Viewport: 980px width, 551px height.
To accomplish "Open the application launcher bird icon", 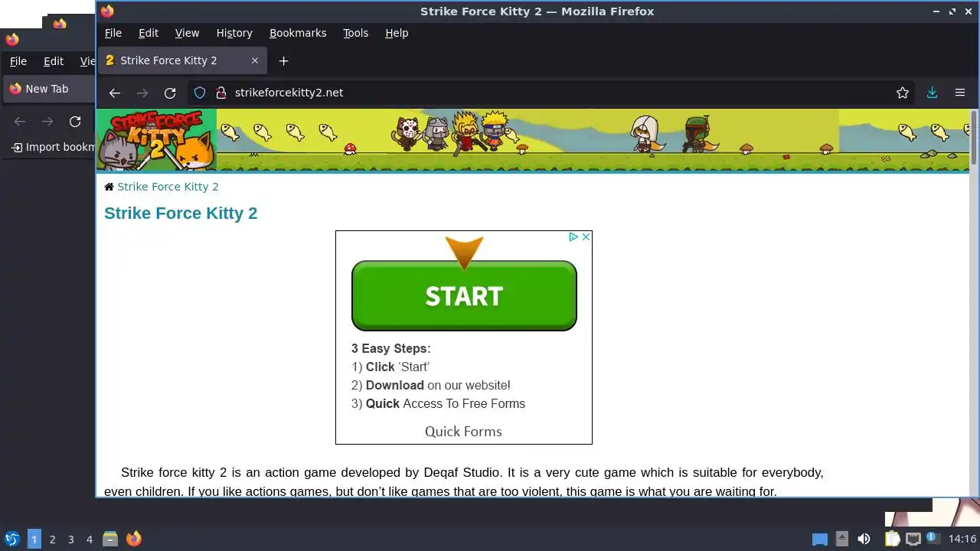I will pyautogui.click(x=12, y=539).
